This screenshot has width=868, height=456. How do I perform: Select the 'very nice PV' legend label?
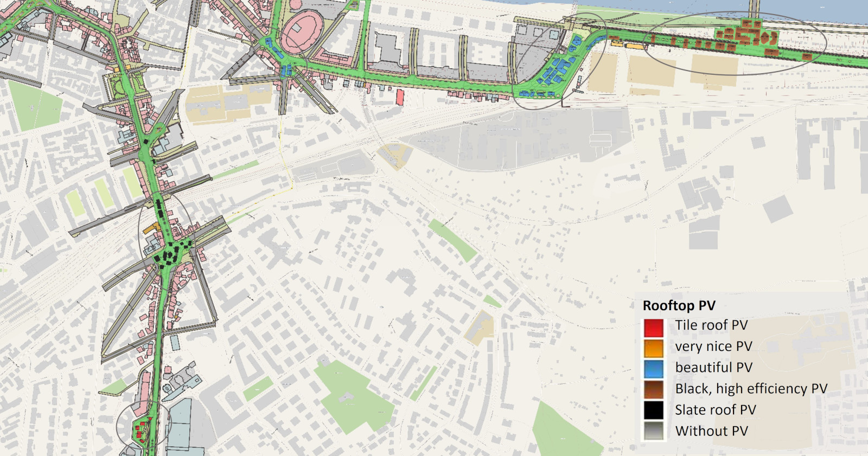(x=713, y=346)
